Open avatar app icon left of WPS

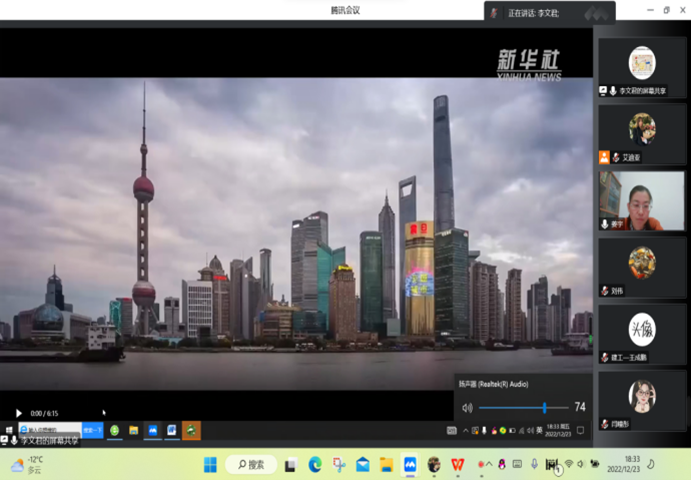click(x=434, y=464)
